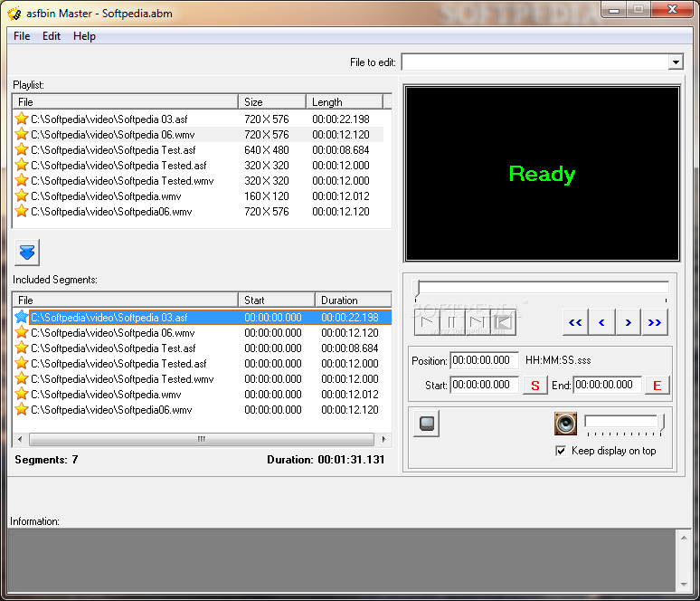Viewport: 700px width, 601px height.
Task: Click star icon of Softpedia Tested.wmv in Playlist
Action: (x=22, y=180)
